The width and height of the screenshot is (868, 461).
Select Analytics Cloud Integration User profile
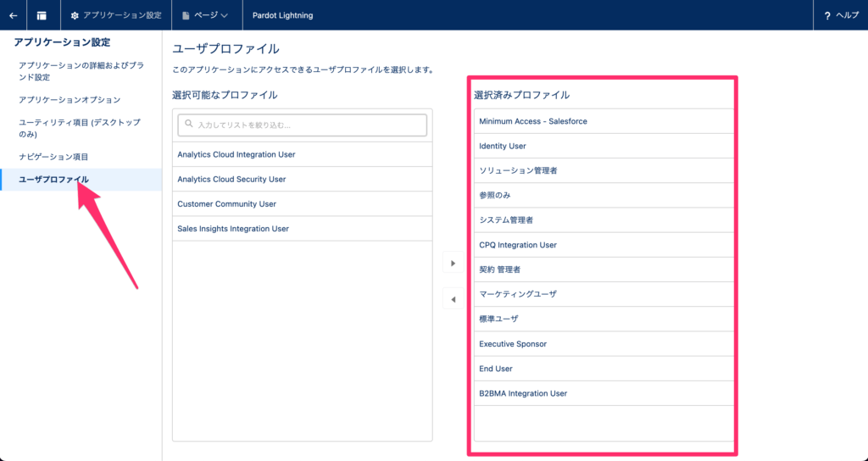236,154
